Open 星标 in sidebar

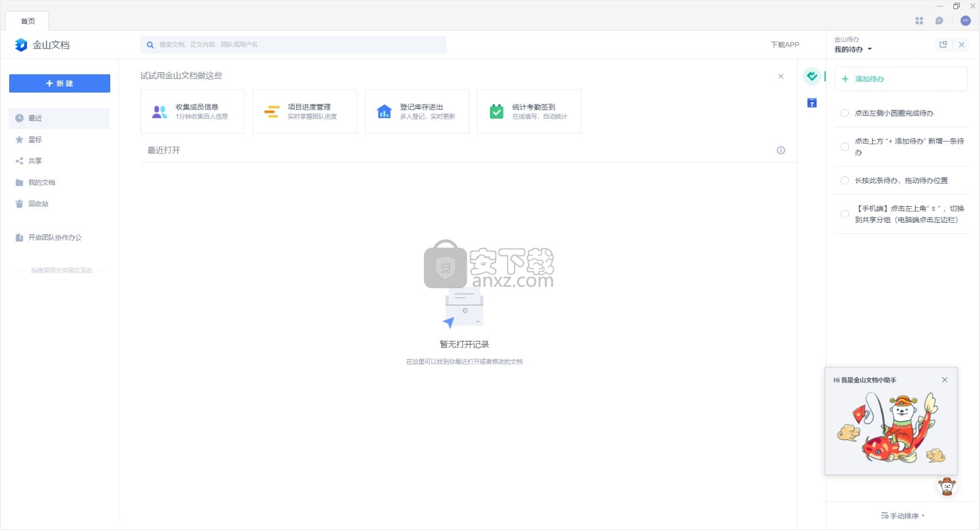coord(59,140)
